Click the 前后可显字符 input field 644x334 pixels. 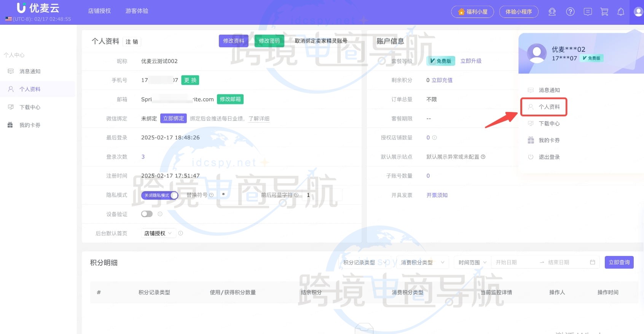(322, 195)
